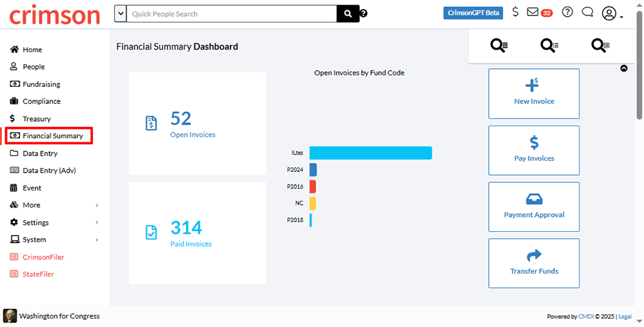Click the P2024 blue bar
Image resolution: width=644 pixels, height=327 pixels.
[x=313, y=169]
